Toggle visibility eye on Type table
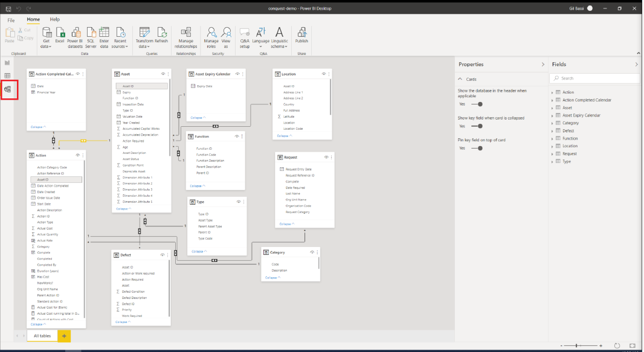Image resolution: width=644 pixels, height=352 pixels. tap(239, 202)
